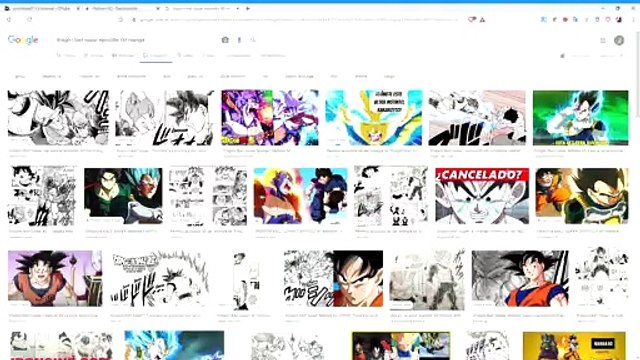The image size is (640, 360).
Task: Open a new browser tab (plus button)
Action: tap(248, 8)
